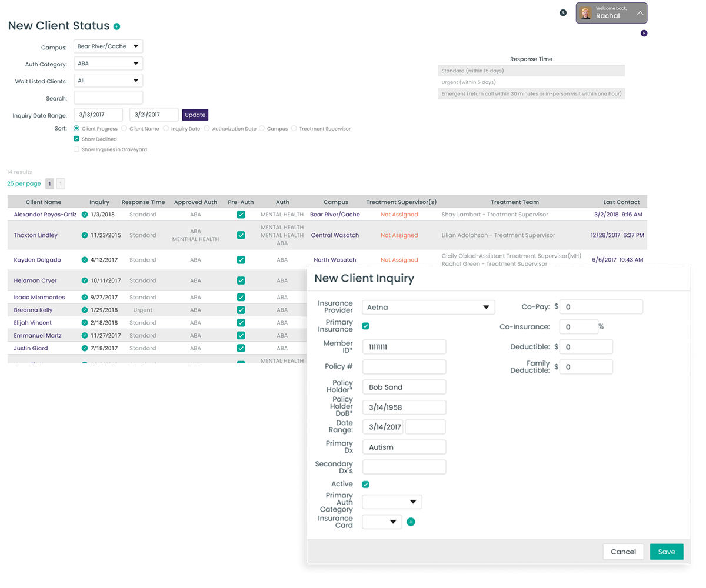Save the New Client Inquiry

coord(666,552)
